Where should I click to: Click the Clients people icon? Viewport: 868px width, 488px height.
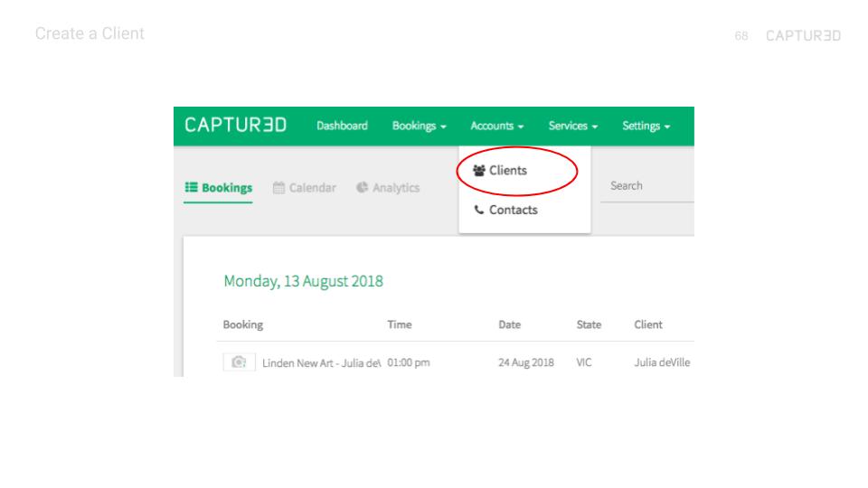tap(479, 171)
